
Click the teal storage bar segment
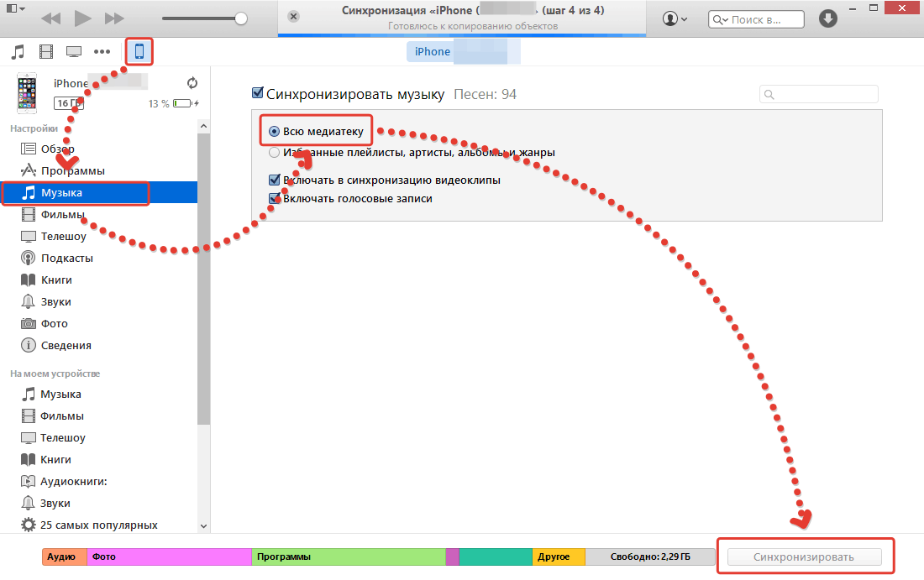point(496,556)
